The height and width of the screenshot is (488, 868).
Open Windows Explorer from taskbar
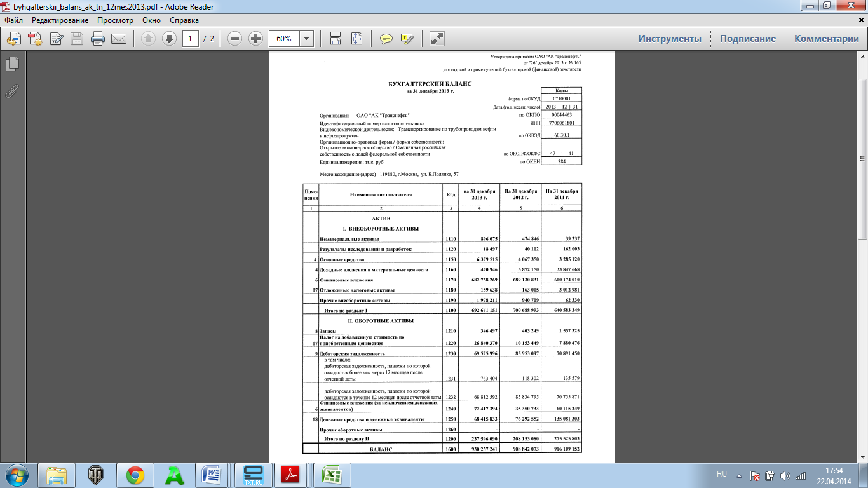(x=57, y=475)
